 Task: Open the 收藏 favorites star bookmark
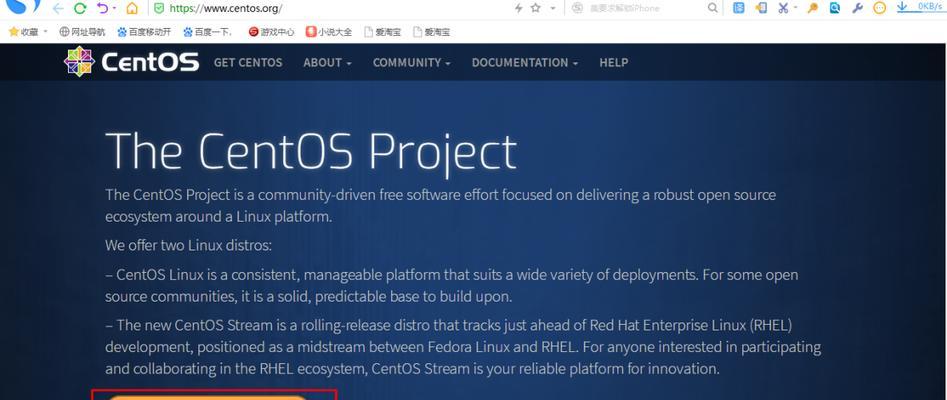24,32
